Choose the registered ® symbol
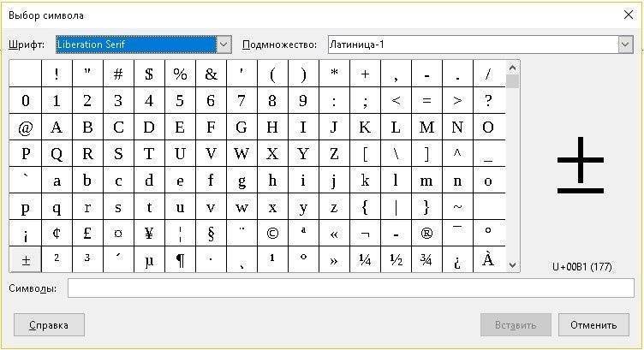This screenshot has width=644, height=350. (426, 233)
